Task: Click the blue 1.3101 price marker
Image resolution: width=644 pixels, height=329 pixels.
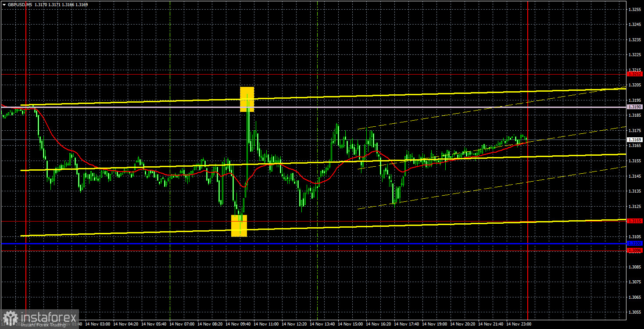Action: [634, 242]
